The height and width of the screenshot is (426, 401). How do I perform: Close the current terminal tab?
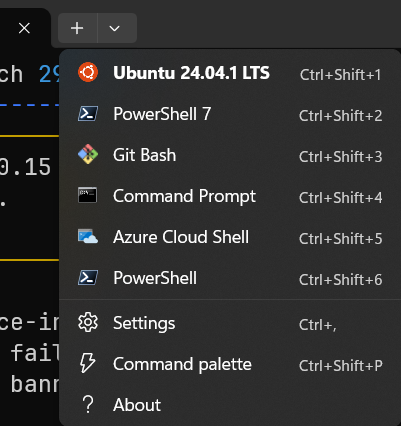tap(24, 28)
